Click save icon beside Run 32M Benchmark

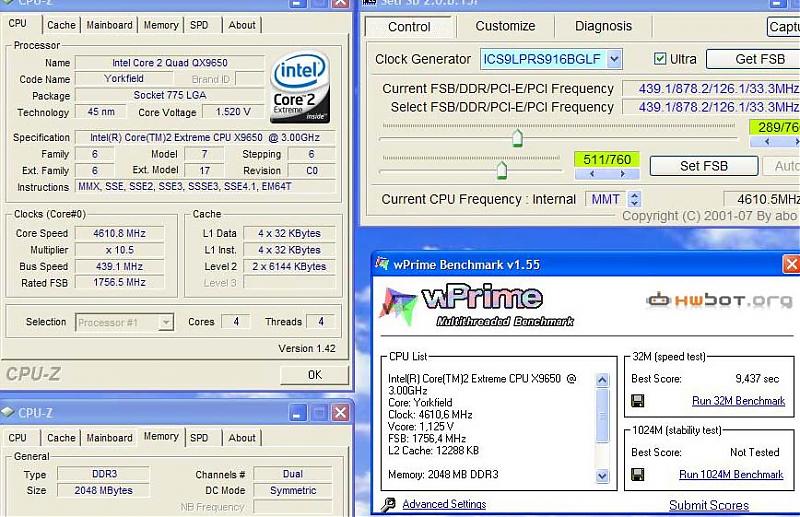[637, 401]
